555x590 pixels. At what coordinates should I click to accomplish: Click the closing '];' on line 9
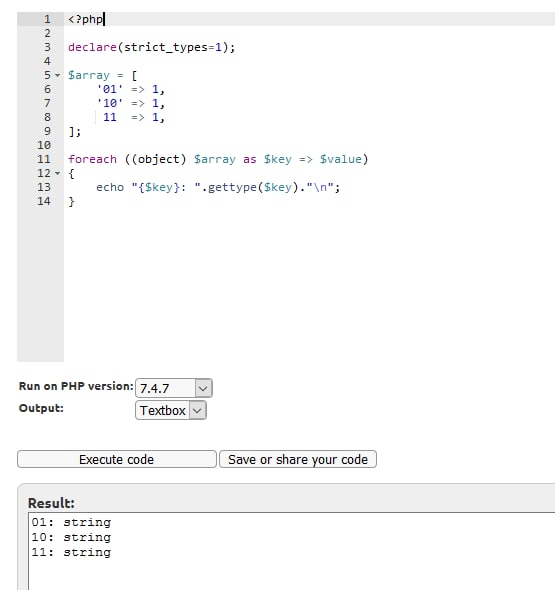tap(75, 131)
